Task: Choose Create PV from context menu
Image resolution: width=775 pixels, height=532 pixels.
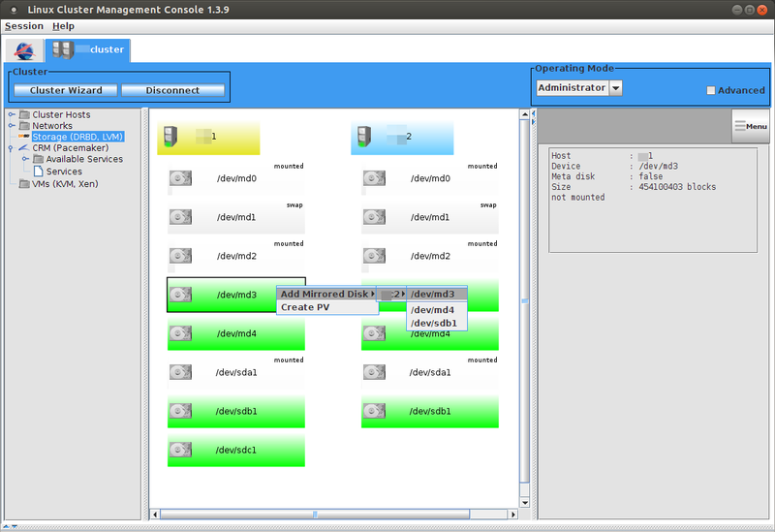Action: (327, 307)
